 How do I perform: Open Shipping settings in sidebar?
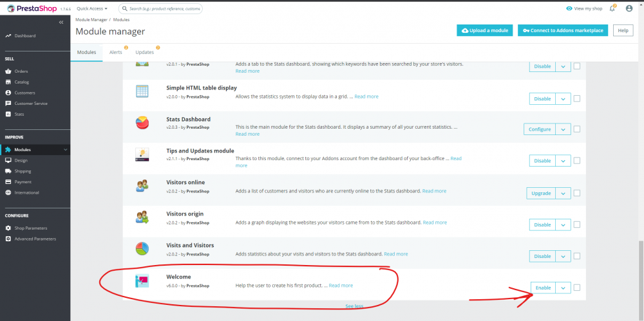23,171
